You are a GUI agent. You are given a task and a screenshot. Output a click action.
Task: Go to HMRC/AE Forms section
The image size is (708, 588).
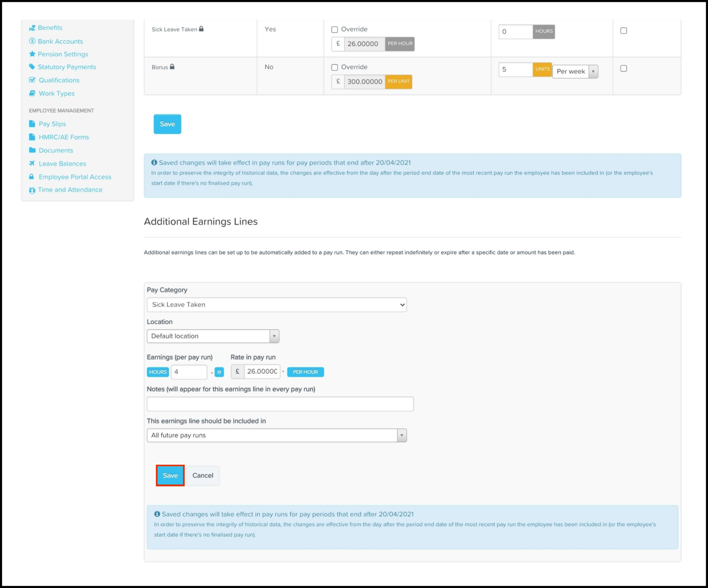pyautogui.click(x=64, y=137)
